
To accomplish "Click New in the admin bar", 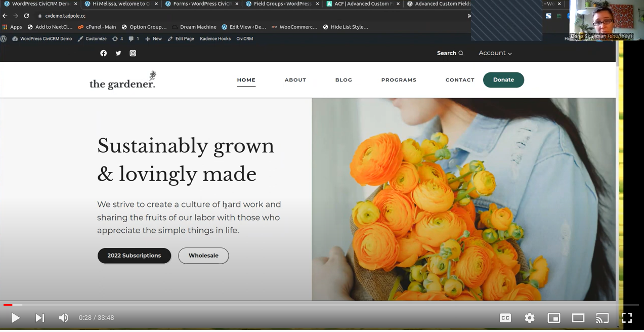I will (153, 38).
